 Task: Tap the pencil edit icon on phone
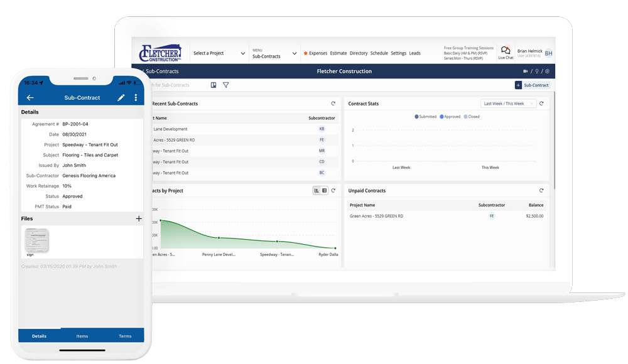click(121, 98)
